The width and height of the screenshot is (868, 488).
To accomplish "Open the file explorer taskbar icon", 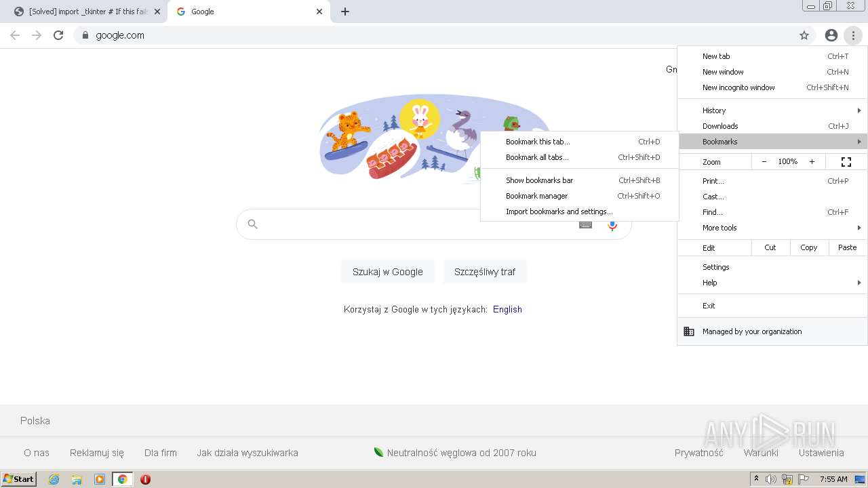I will (77, 479).
